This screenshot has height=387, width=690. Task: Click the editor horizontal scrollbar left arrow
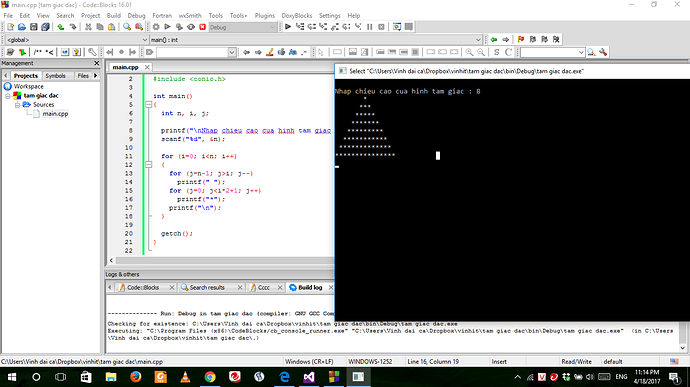pos(111,261)
